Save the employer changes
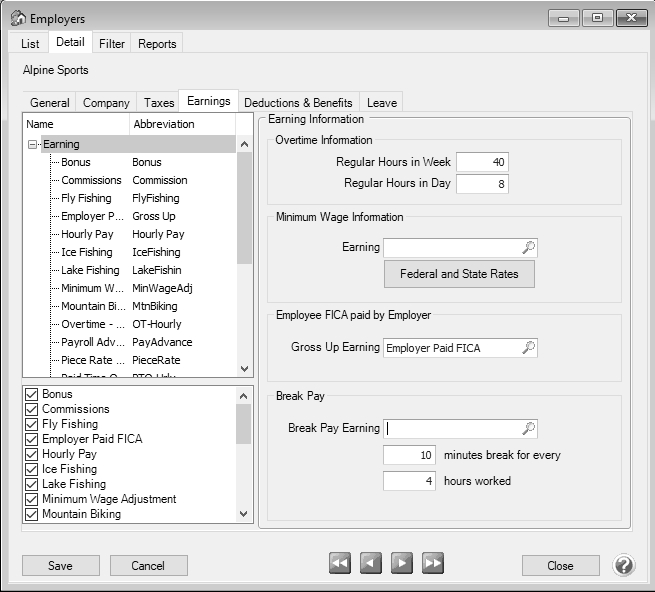 (x=60, y=565)
